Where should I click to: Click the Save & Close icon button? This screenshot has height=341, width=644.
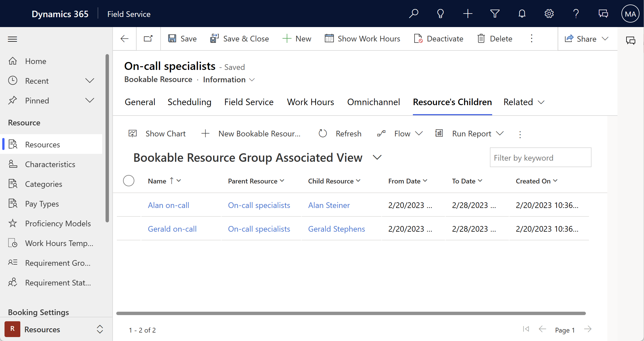(214, 39)
